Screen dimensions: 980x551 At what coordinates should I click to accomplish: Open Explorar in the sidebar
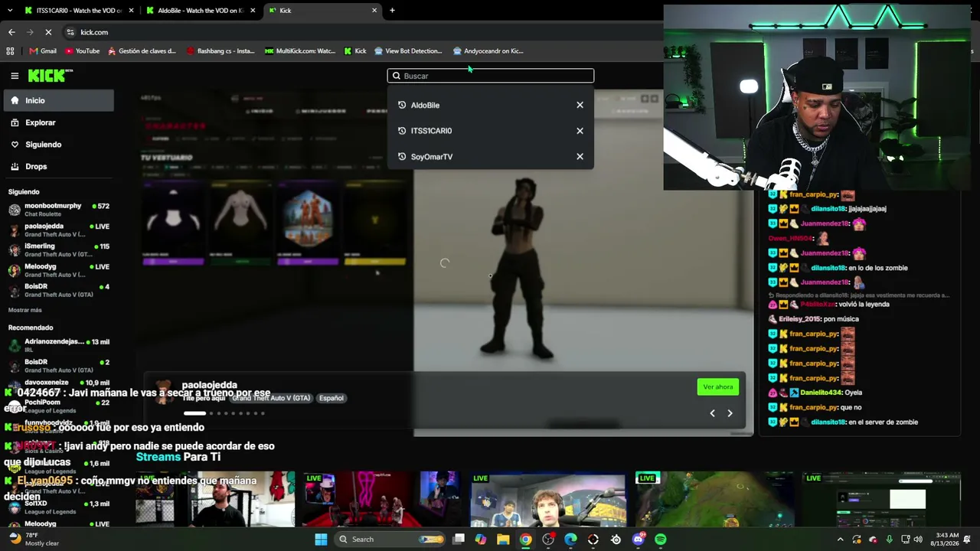click(x=58, y=122)
